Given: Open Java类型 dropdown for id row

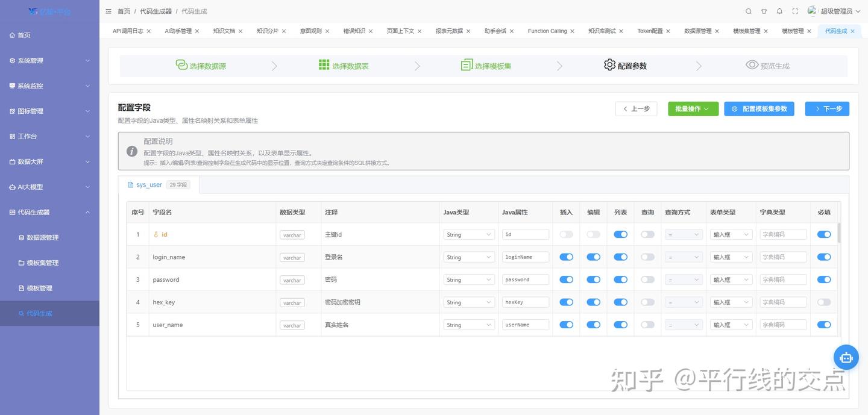Looking at the screenshot, I should tap(469, 235).
